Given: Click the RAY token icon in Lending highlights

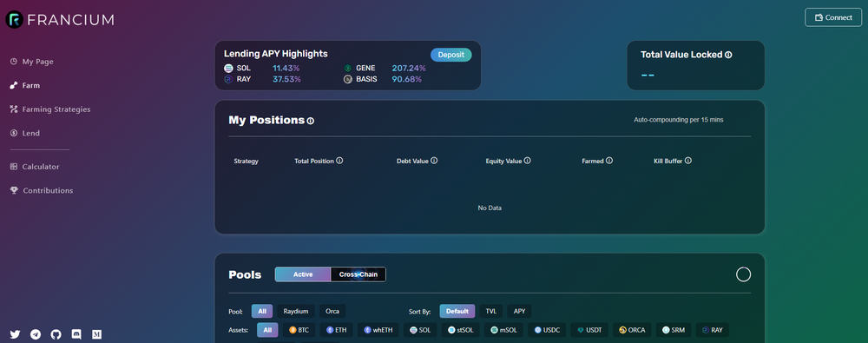Looking at the screenshot, I should tap(228, 80).
